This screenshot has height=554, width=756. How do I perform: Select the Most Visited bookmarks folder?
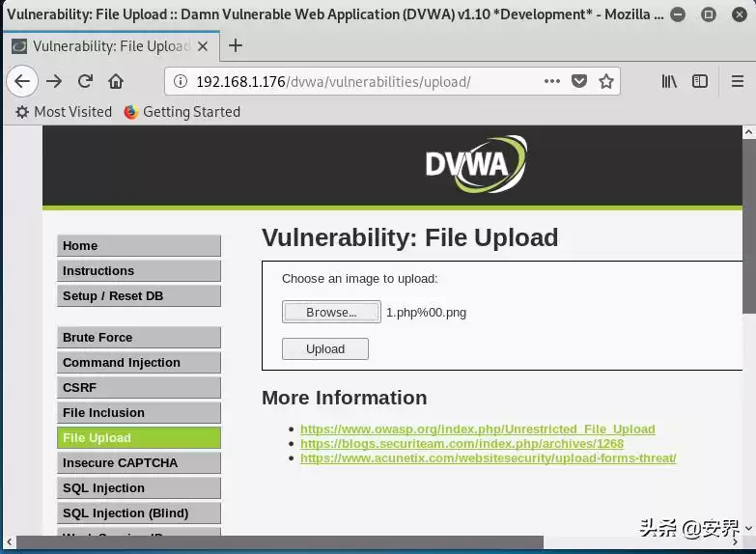(x=64, y=112)
